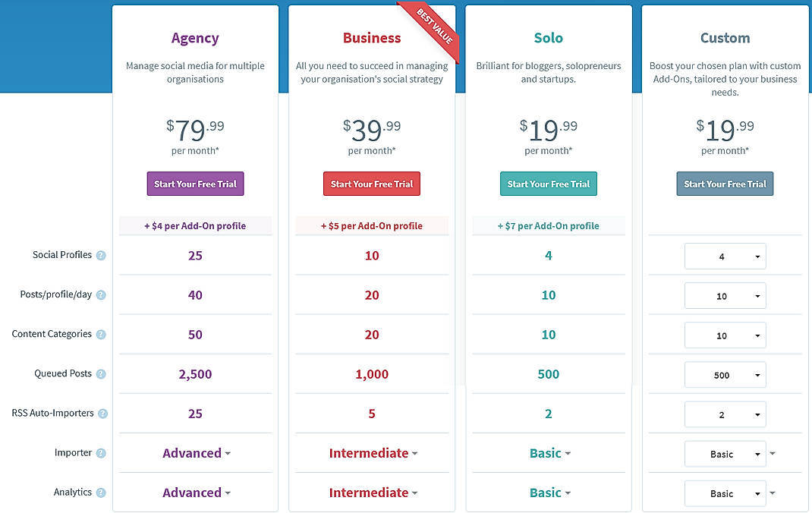Expand the Intermediate Analytics dropdown in Business column
Image resolution: width=812 pixels, height=513 pixels.
pyautogui.click(x=371, y=492)
